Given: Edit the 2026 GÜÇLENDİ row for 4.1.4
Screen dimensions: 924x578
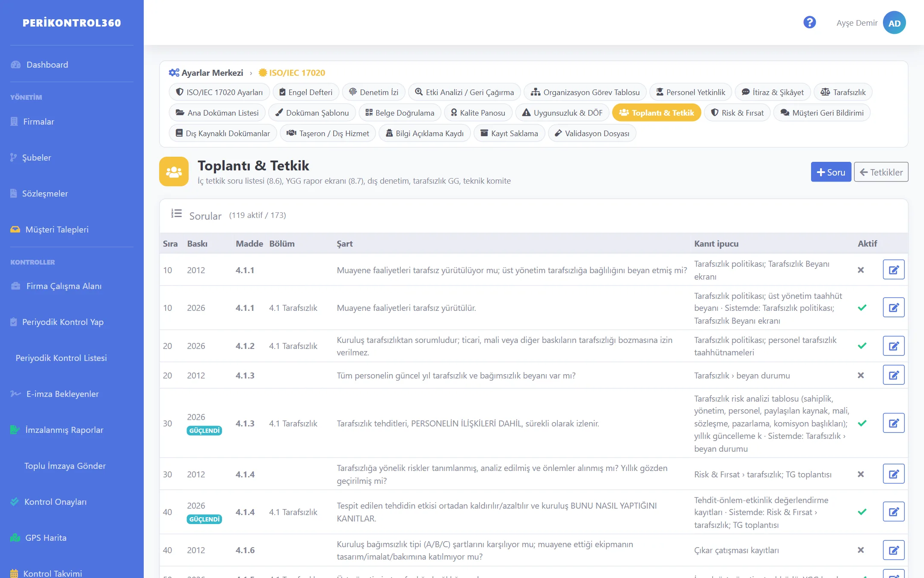Looking at the screenshot, I should click(x=894, y=512).
